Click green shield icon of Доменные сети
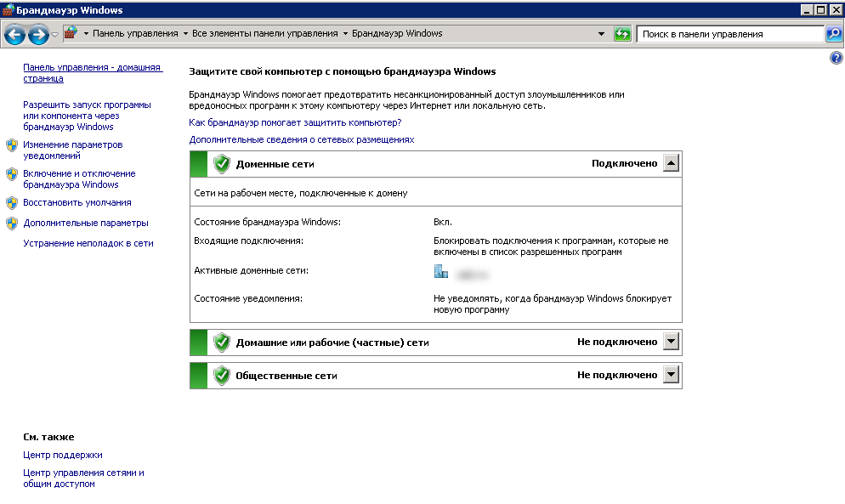Viewport: 845px width, 504px height. [x=222, y=164]
